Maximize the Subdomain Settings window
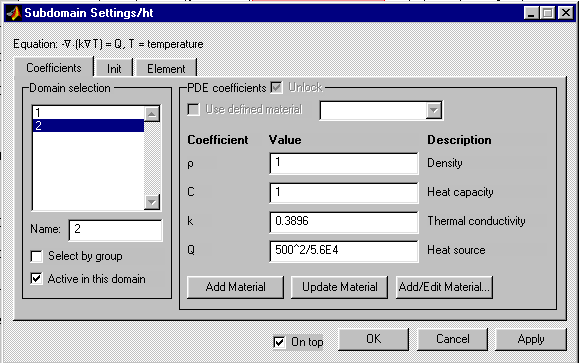This screenshot has height=363, width=579. (548, 13)
